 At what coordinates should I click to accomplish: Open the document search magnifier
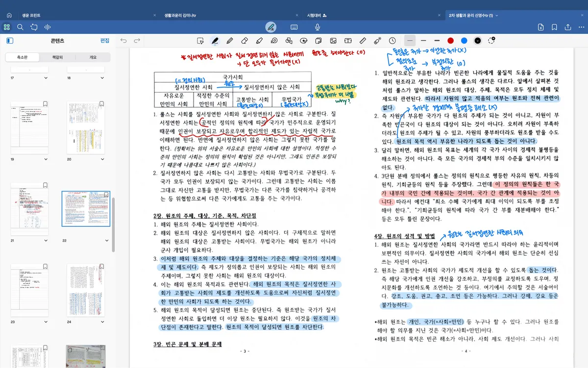click(20, 27)
